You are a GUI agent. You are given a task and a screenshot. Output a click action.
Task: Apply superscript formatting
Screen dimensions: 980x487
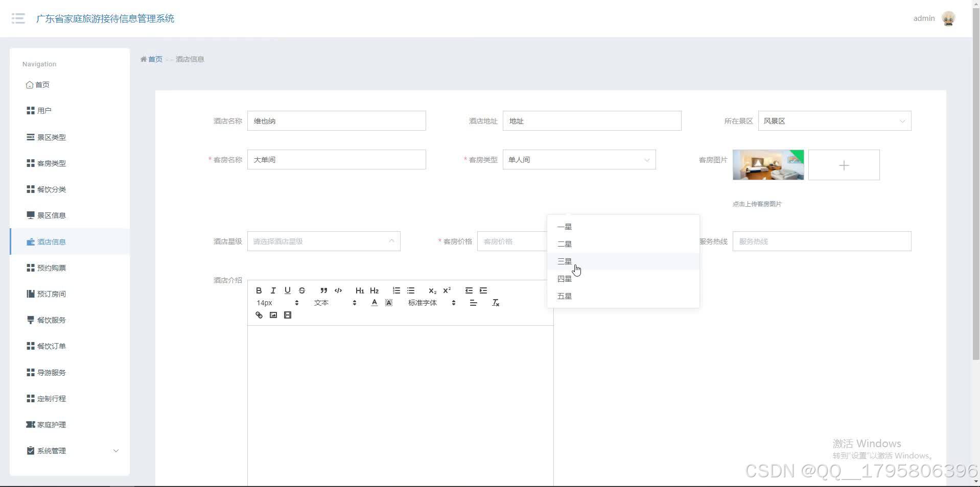click(447, 290)
